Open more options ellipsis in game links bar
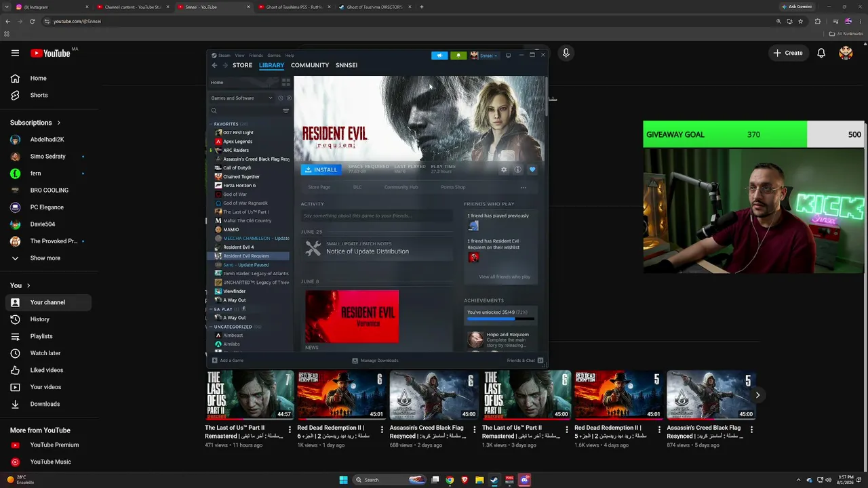The height and width of the screenshot is (488, 868). coord(524,187)
